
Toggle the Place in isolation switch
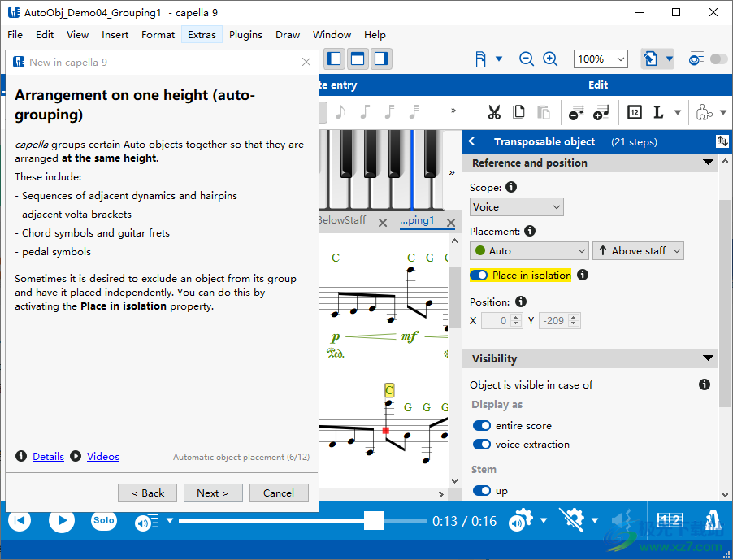(x=479, y=276)
